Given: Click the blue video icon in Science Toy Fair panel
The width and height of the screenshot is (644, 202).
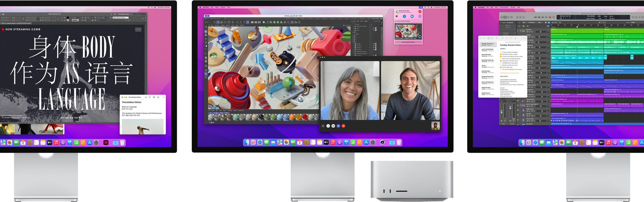Looking at the screenshot, I should [x=412, y=16].
